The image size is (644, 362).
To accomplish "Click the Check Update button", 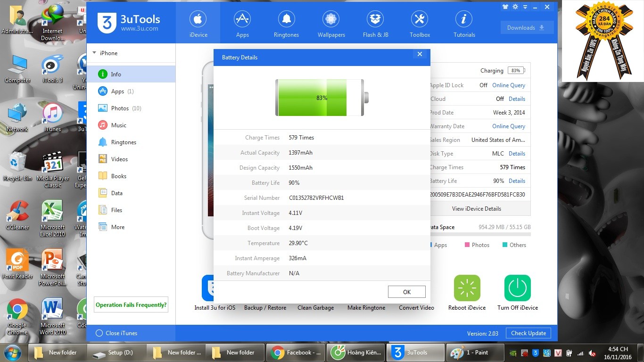I will [x=528, y=333].
